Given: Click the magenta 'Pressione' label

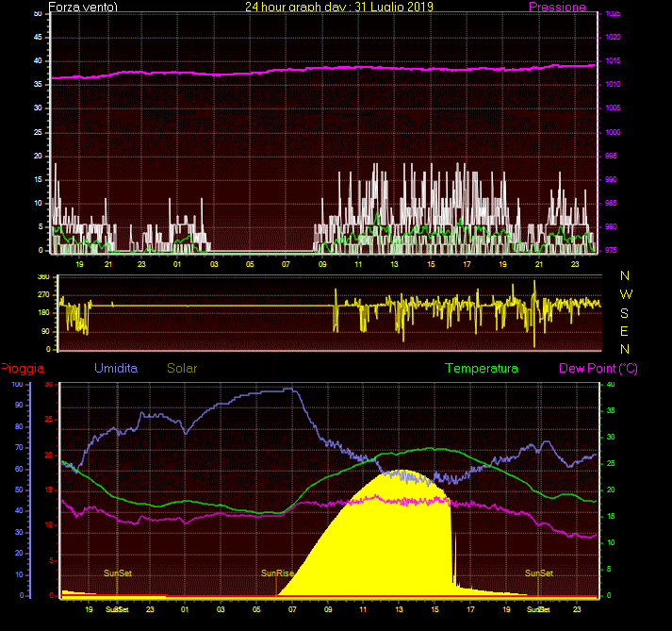Looking at the screenshot, I should 557,7.
